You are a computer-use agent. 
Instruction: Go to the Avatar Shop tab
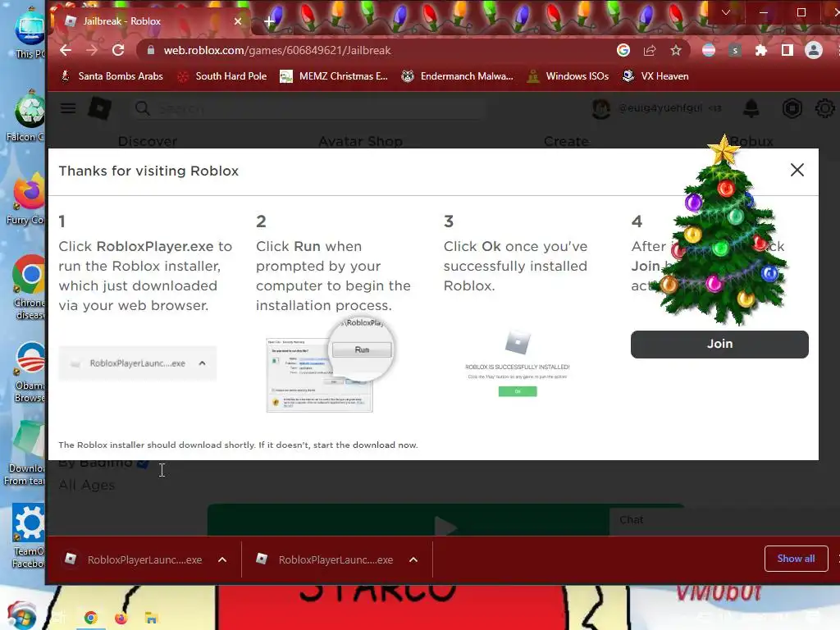click(361, 141)
